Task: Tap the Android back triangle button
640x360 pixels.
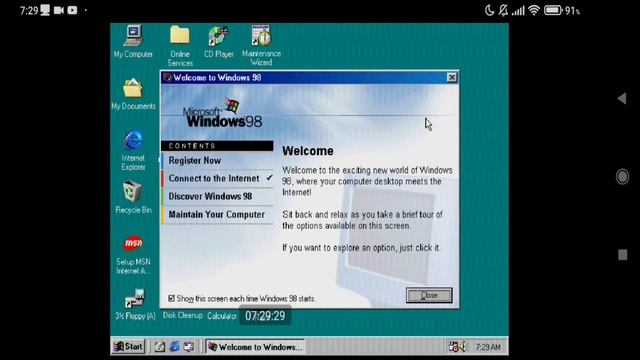Action: (622, 98)
